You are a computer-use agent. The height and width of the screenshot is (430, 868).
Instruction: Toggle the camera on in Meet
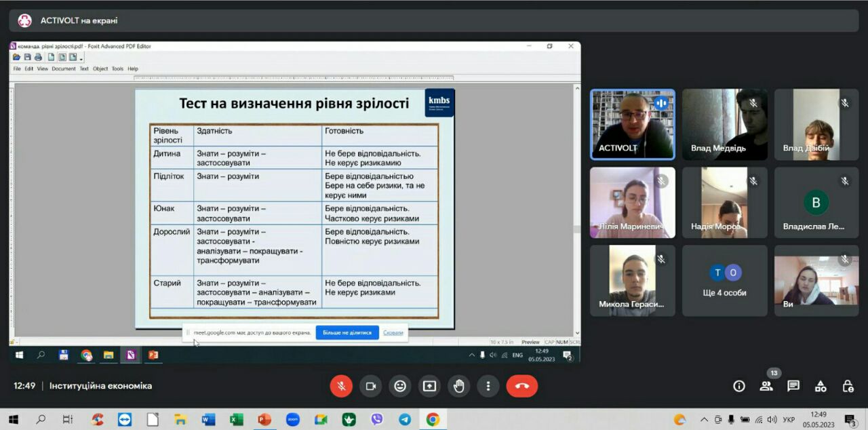[x=370, y=386]
